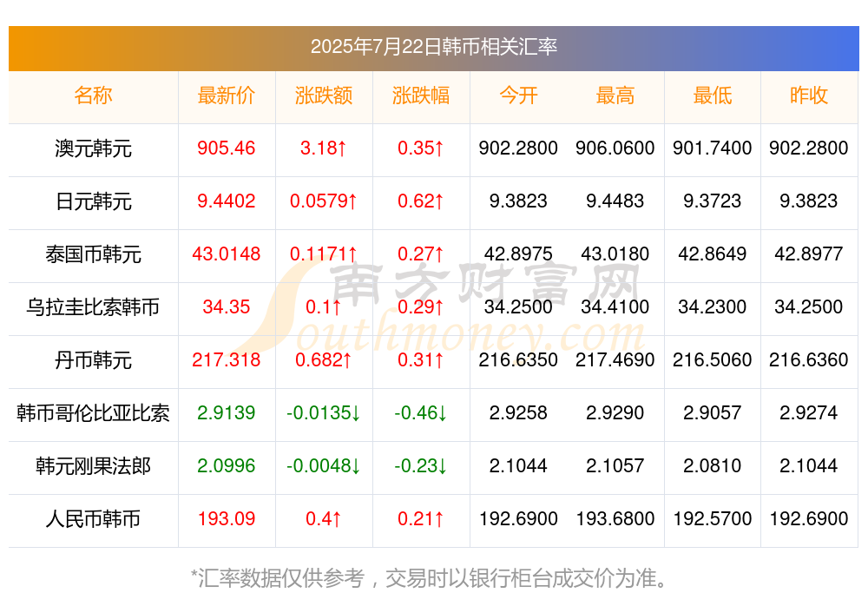This screenshot has height=606, width=868.
Task: Select the 昨收 column header
Action: [x=809, y=96]
